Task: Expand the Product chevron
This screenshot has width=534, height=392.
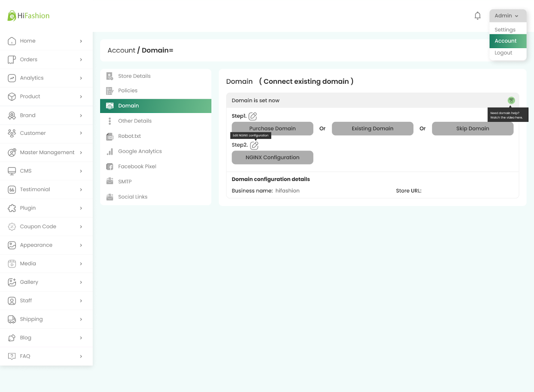Action: coord(81,97)
